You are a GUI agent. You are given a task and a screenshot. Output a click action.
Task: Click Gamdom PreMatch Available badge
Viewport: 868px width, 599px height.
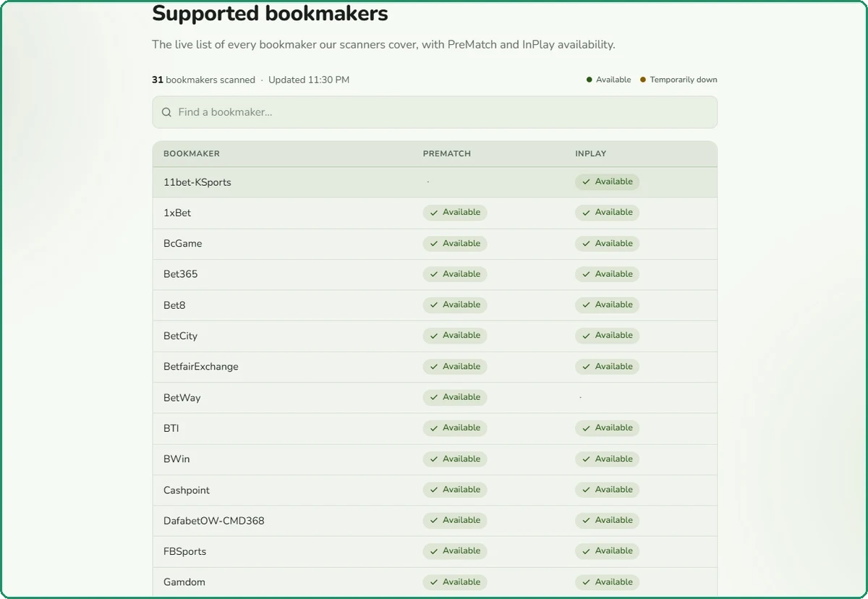[x=455, y=582]
